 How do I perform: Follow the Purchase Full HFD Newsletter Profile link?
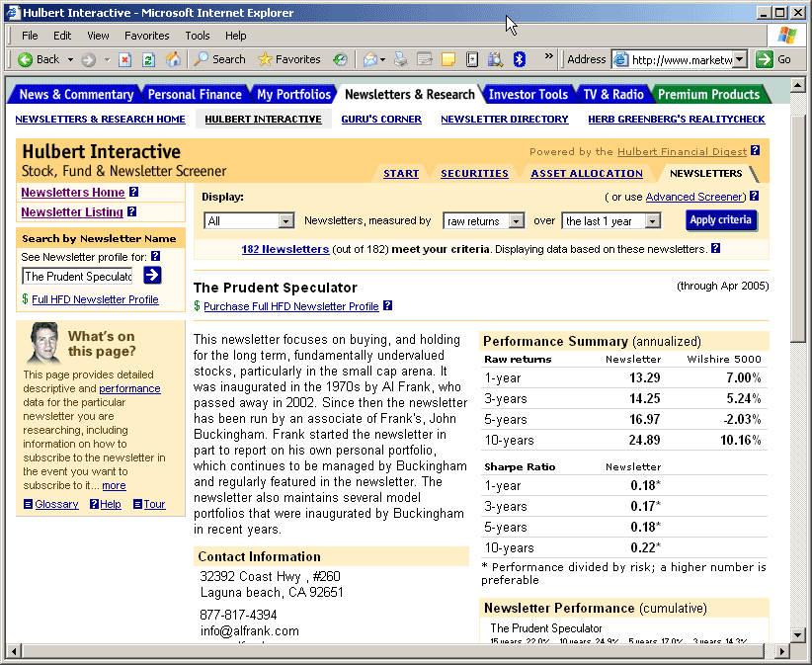[290, 306]
